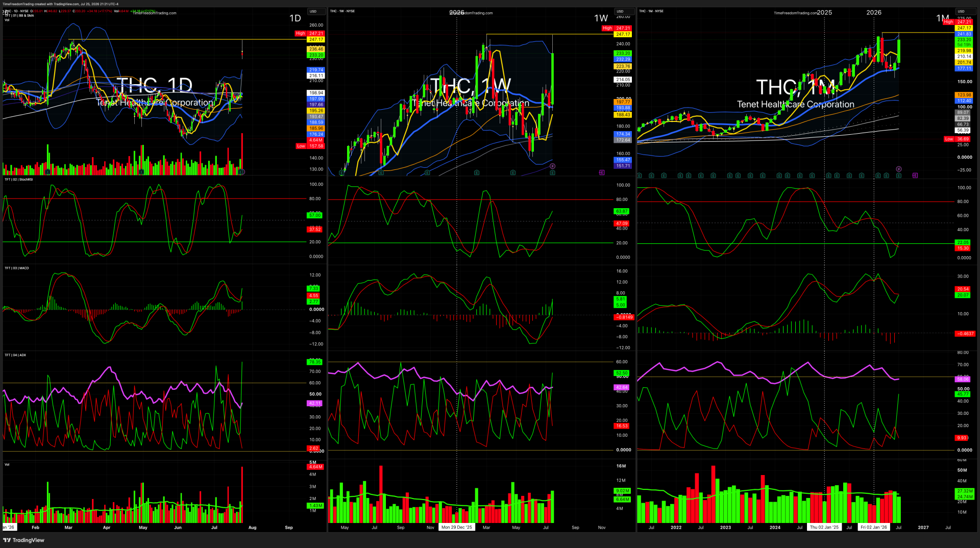Click the TradingView logo in the footer
Screen dimensions: 980x548
pos(23,540)
